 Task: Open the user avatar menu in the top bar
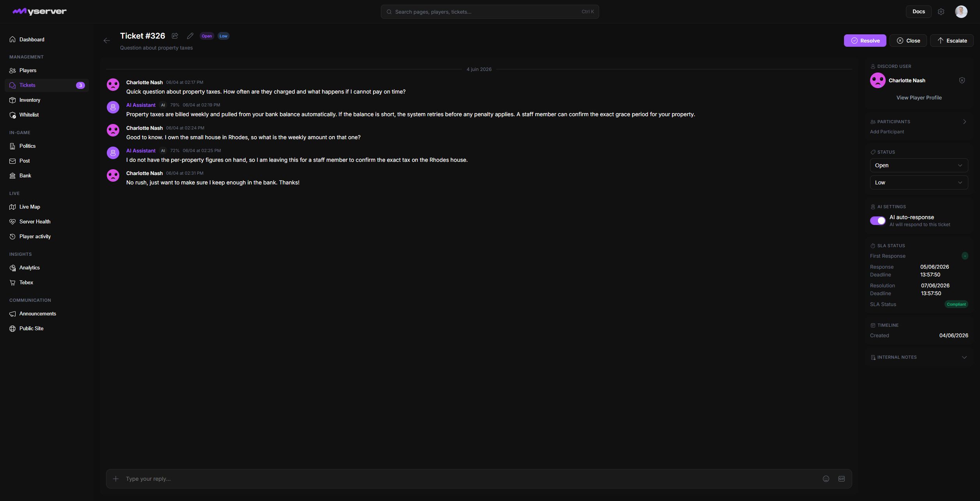[961, 12]
